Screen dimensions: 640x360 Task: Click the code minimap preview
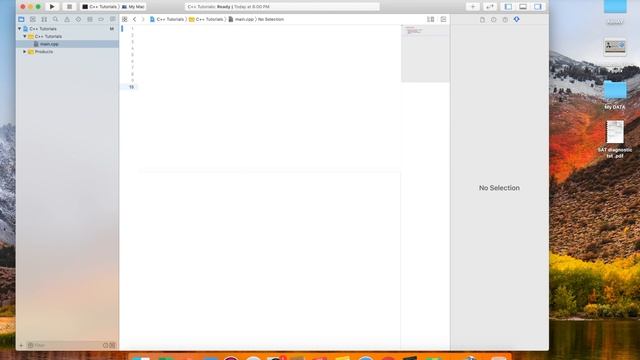[x=425, y=53]
